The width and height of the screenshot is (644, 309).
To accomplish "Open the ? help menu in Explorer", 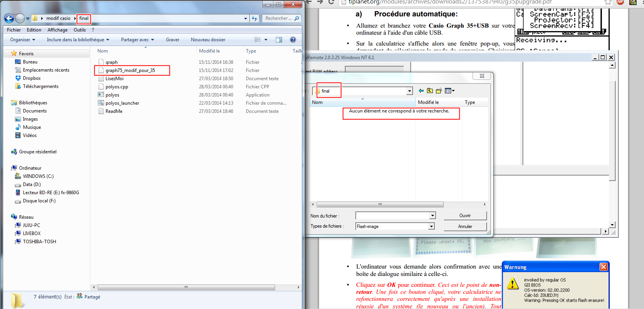I will point(93,30).
